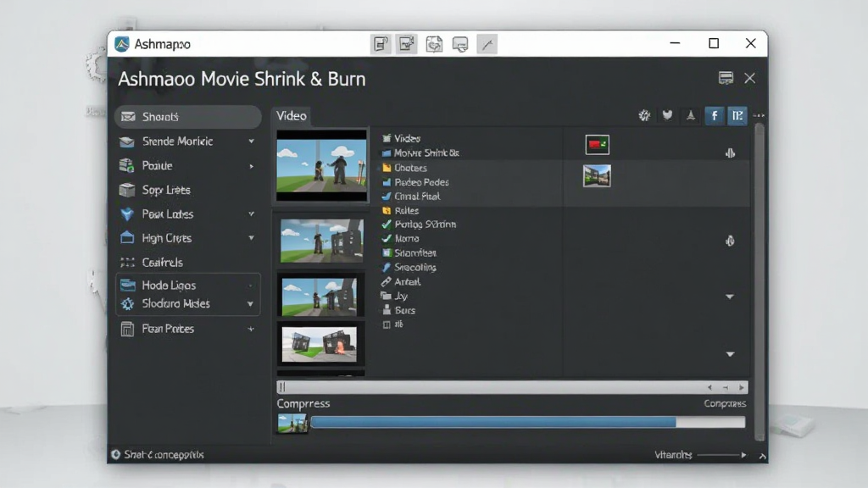868x488 pixels.
Task: Click the small building preview thumbnail
Action: tap(597, 176)
